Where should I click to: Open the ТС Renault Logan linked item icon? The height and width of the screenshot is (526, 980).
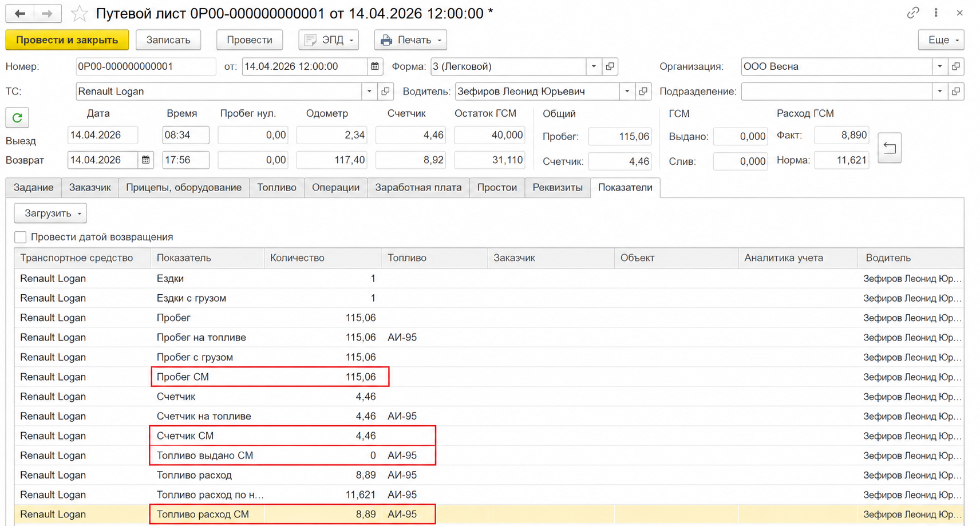[386, 92]
